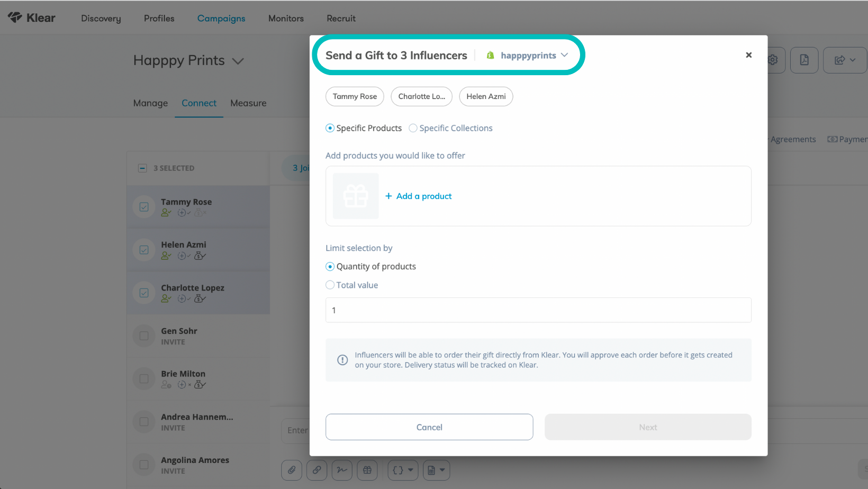868x489 pixels.
Task: Check the Brie Milton checkbox
Action: [144, 378]
